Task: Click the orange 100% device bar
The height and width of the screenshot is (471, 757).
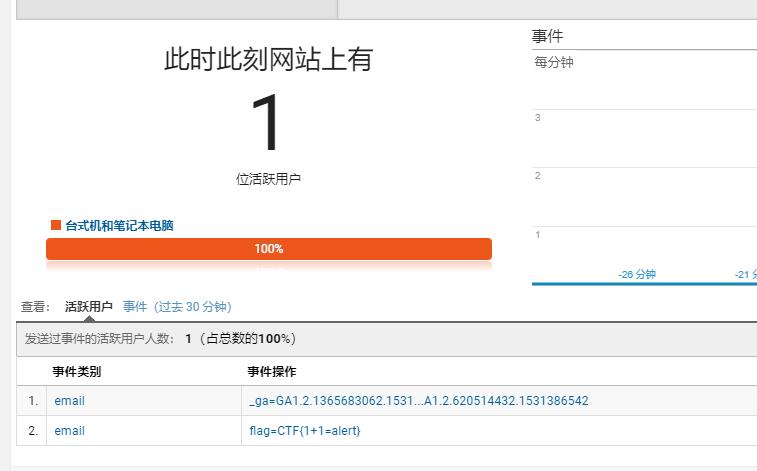Action: (x=268, y=249)
